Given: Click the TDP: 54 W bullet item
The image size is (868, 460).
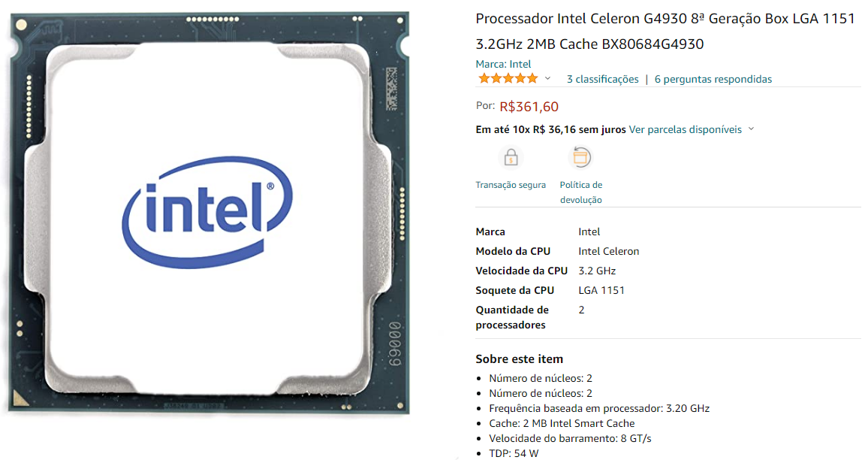Looking at the screenshot, I should 514,453.
